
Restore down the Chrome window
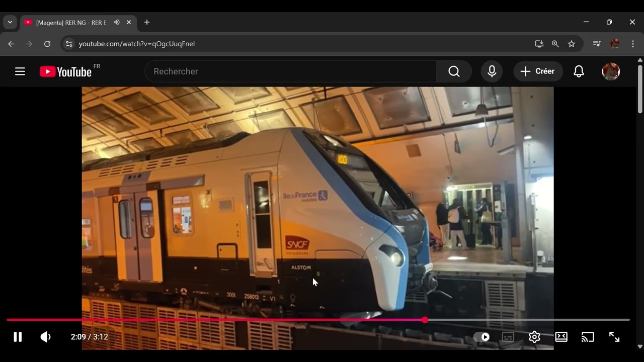pos(609,22)
